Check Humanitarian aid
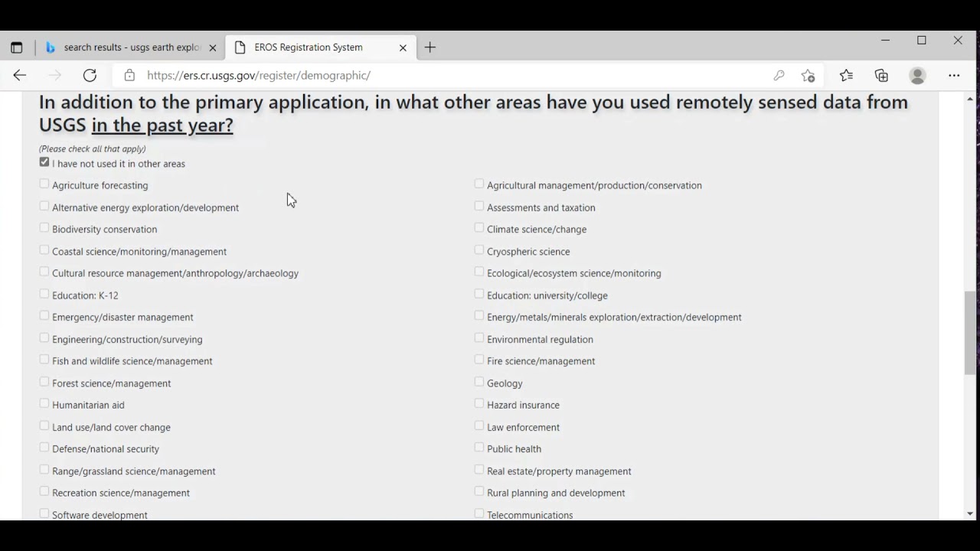 [x=44, y=403]
